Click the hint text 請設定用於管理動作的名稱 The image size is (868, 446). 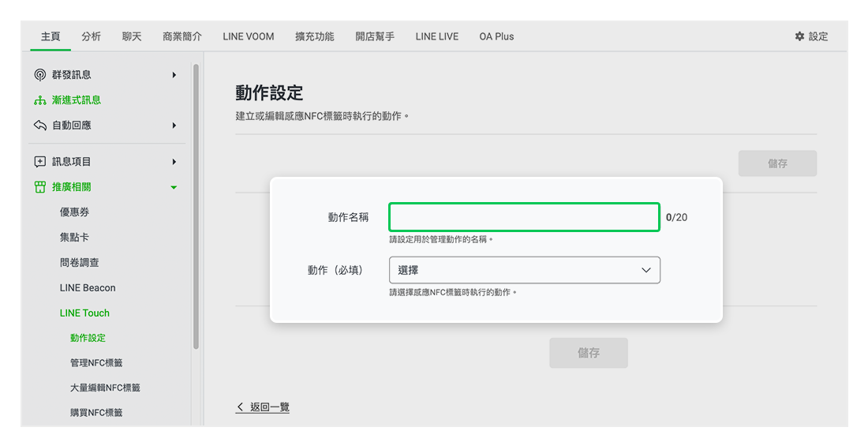point(440,239)
